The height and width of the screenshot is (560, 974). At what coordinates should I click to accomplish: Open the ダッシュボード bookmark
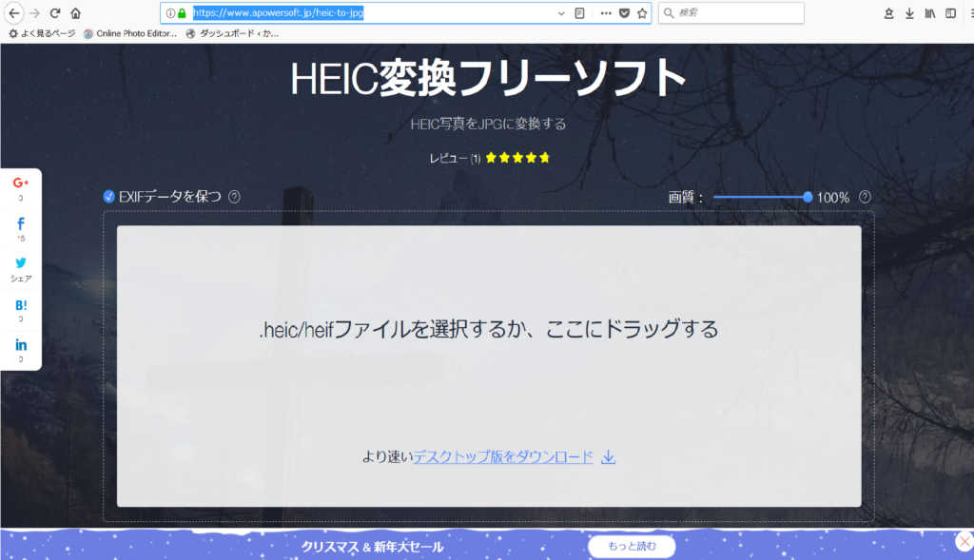pos(232,33)
